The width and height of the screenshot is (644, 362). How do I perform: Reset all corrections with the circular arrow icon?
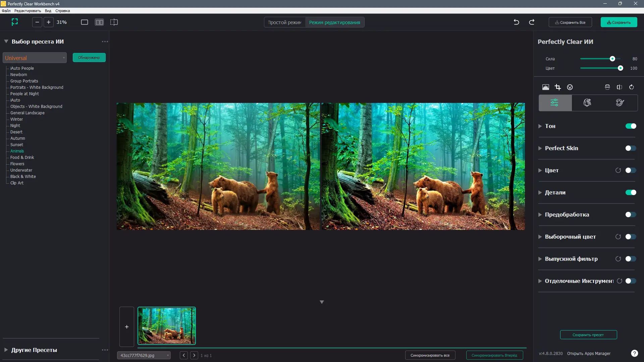[632, 87]
